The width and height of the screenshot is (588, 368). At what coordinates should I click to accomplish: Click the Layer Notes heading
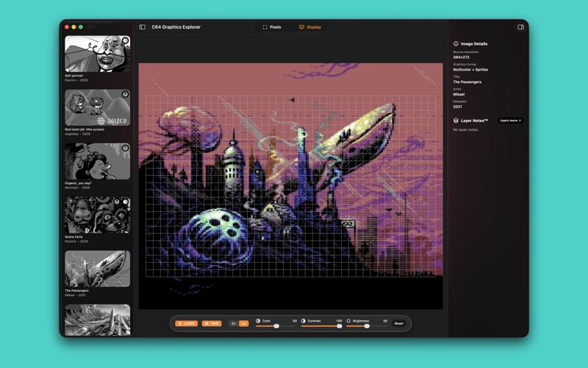coord(474,121)
